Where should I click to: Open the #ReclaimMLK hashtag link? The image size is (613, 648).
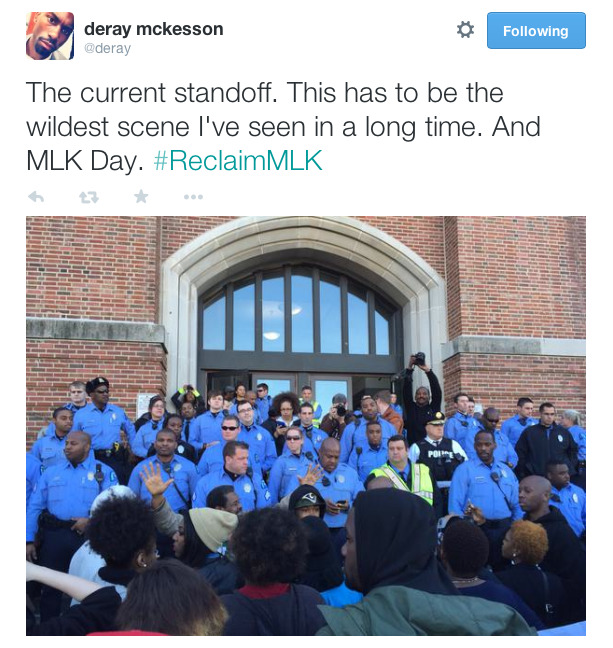(x=238, y=160)
